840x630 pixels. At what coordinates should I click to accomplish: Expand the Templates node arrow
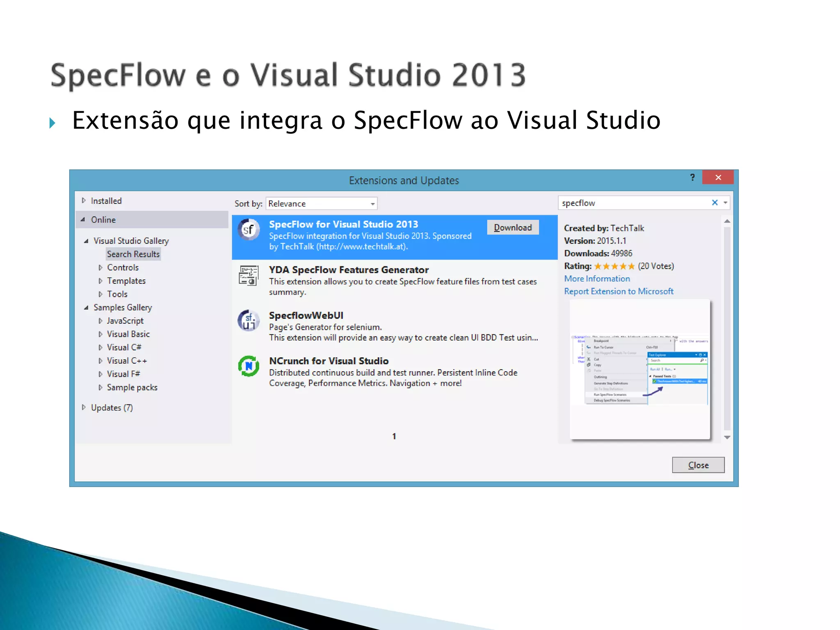coord(100,281)
